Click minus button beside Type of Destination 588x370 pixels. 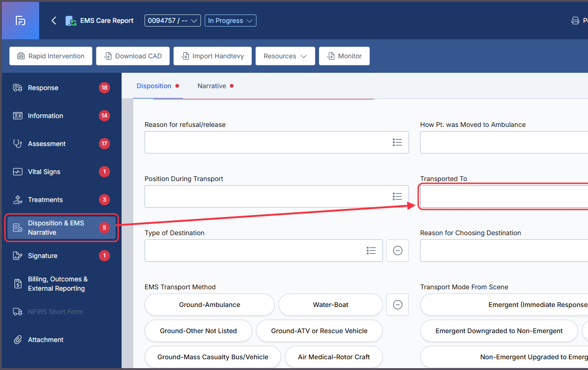(x=398, y=251)
